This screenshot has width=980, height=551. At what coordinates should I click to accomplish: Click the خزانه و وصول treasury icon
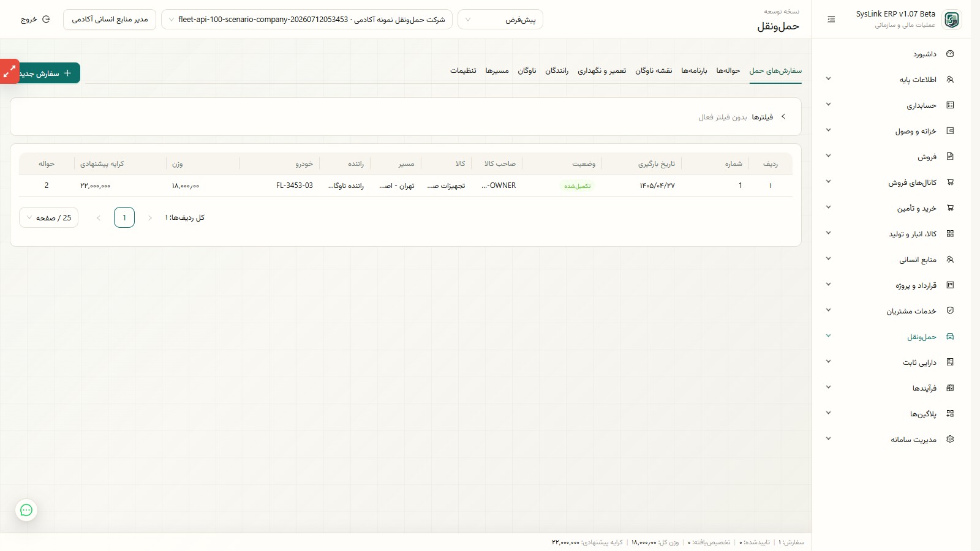pyautogui.click(x=950, y=131)
